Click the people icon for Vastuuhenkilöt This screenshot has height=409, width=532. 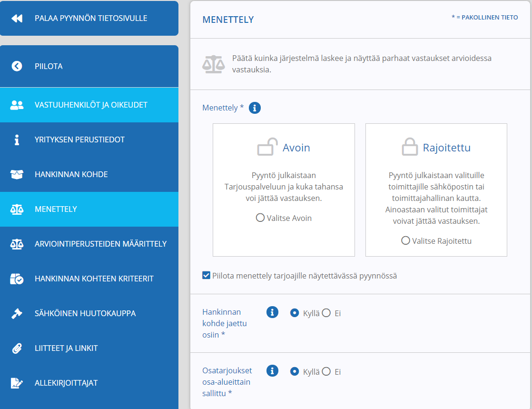(17, 105)
